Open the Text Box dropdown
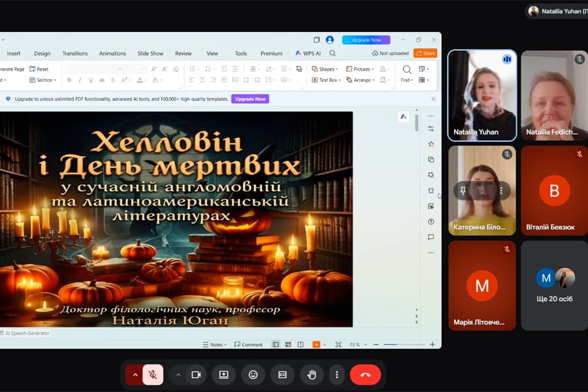Viewport: 588px width, 392px height. coord(326,80)
